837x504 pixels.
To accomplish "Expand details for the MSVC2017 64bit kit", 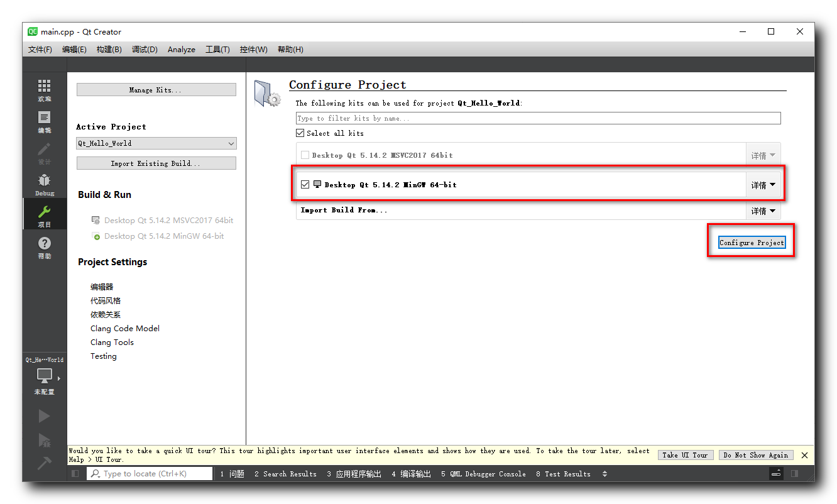I will 763,155.
